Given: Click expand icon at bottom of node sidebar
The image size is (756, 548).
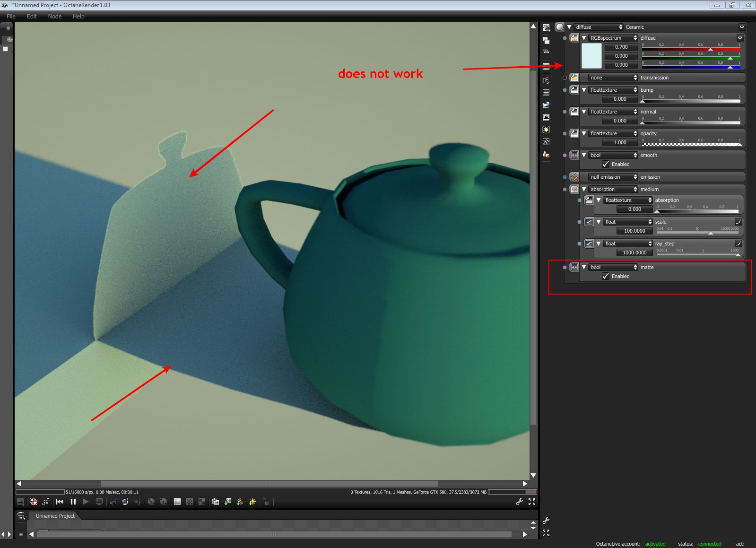Looking at the screenshot, I should [x=546, y=533].
